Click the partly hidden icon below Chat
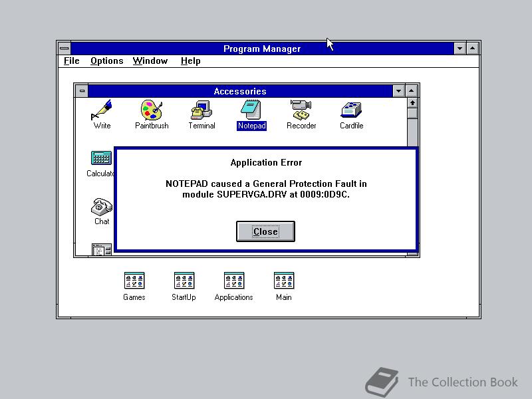The height and width of the screenshot is (399, 532). [102, 249]
